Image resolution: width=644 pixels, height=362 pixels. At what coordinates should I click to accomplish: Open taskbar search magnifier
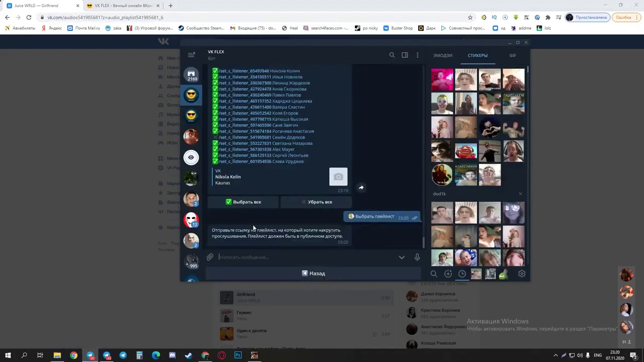coord(24,355)
